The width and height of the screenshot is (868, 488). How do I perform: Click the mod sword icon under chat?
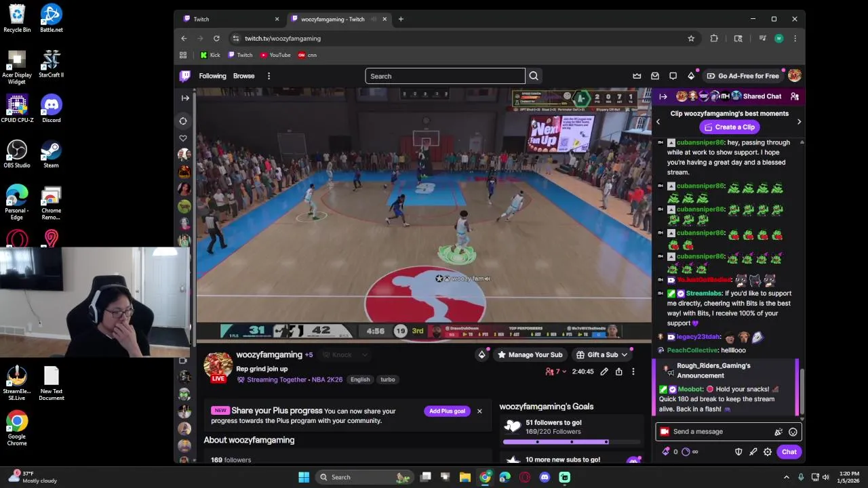point(753,452)
